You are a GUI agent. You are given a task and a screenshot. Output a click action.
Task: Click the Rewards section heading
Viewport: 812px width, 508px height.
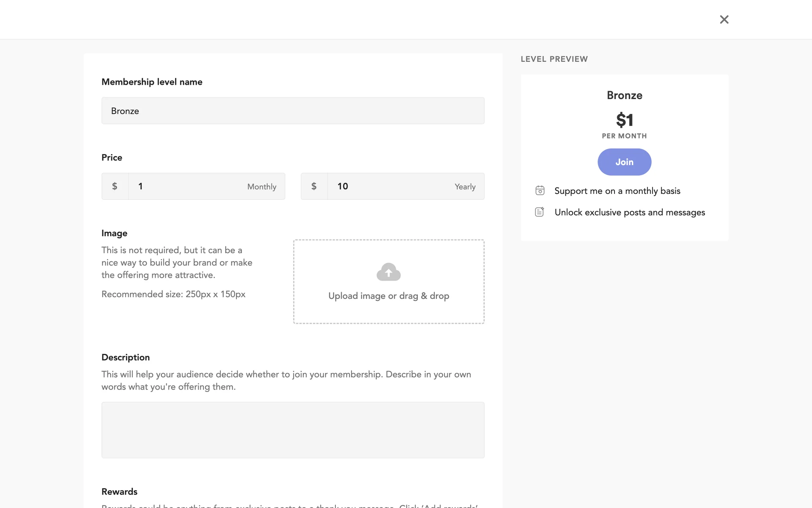point(119,491)
